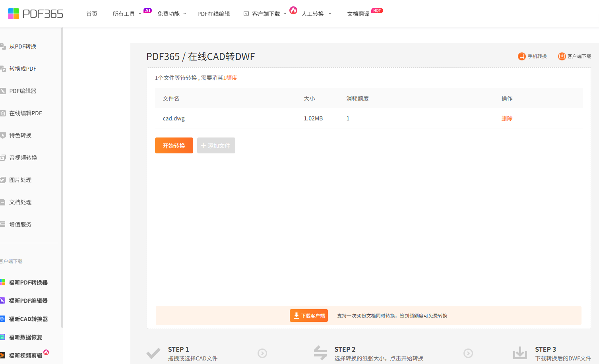Image resolution: width=599 pixels, height=364 pixels.
Task: Click the 开始转换 button
Action: point(174,145)
